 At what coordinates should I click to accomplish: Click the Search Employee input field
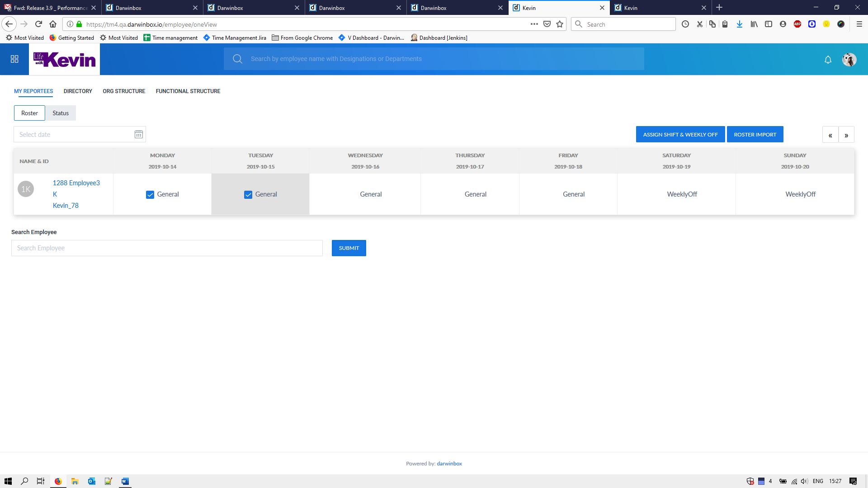(167, 248)
